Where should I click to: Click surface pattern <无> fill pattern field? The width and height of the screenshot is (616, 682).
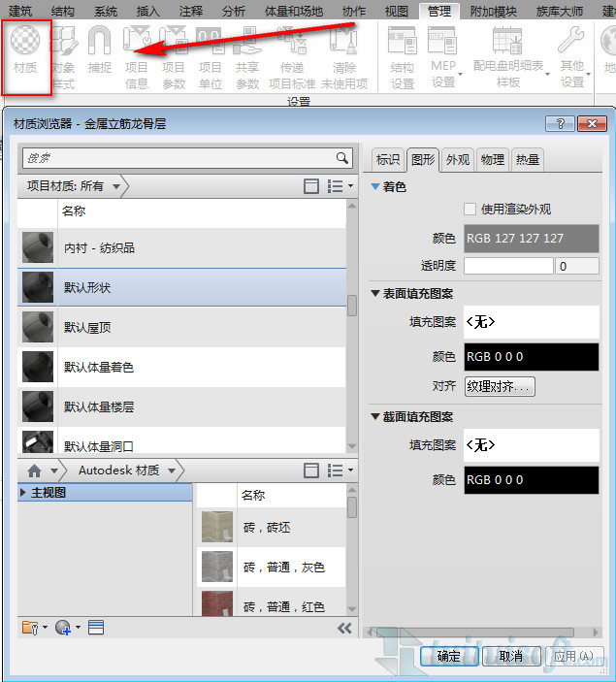click(x=532, y=322)
